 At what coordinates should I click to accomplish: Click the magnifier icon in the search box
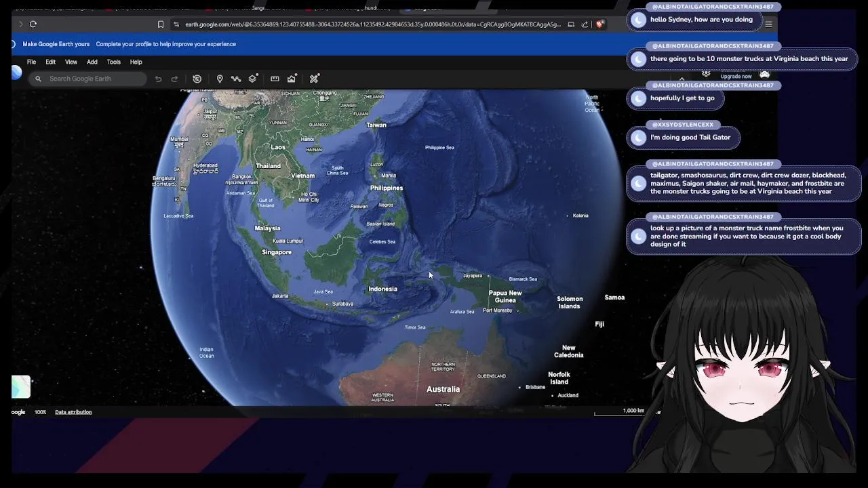[x=38, y=79]
